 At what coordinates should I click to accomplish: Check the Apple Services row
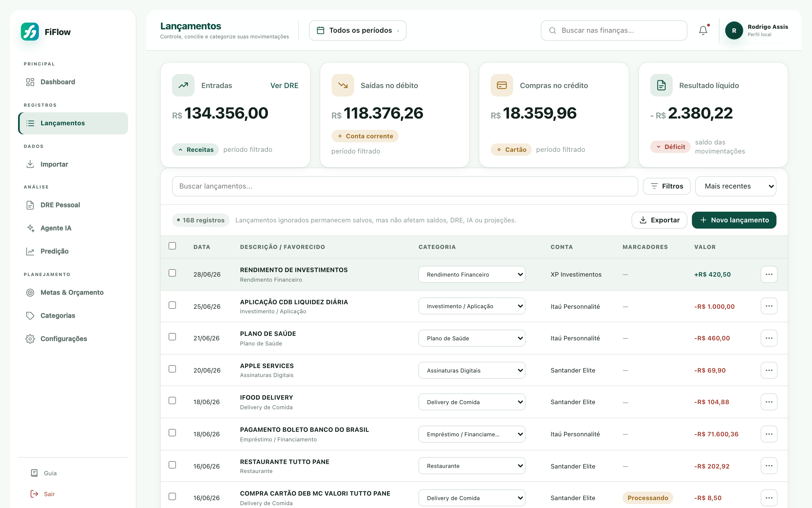coord(172,369)
